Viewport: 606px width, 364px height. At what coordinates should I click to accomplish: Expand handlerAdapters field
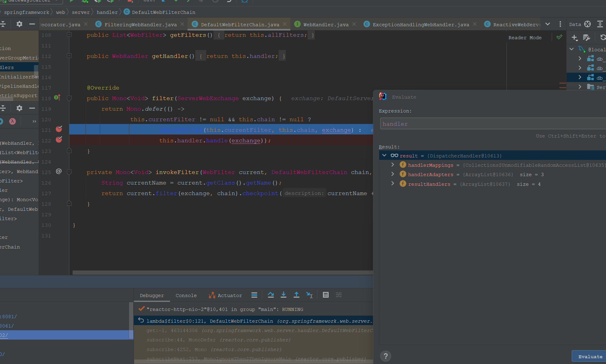393,174
